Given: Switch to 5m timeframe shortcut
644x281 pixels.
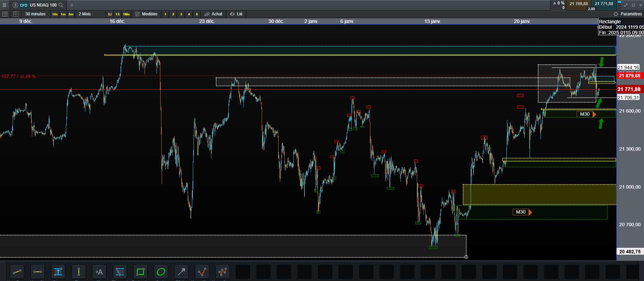Looking at the screenshot, I should (x=71, y=14).
